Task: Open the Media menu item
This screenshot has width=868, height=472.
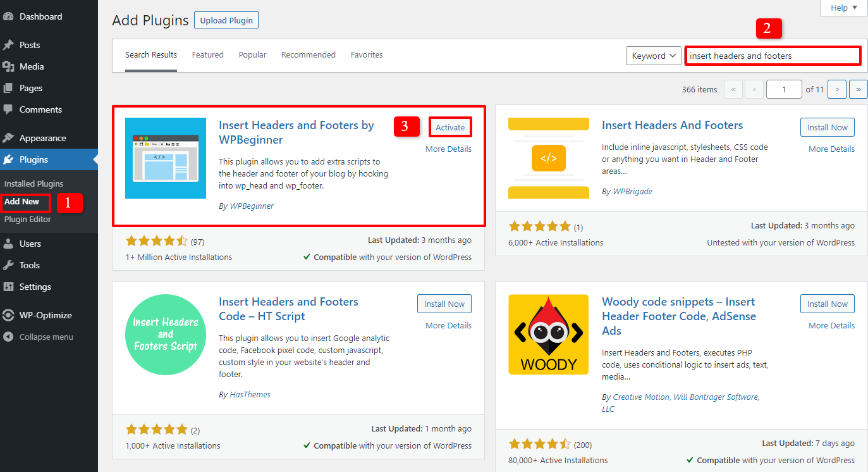Action: click(49, 66)
